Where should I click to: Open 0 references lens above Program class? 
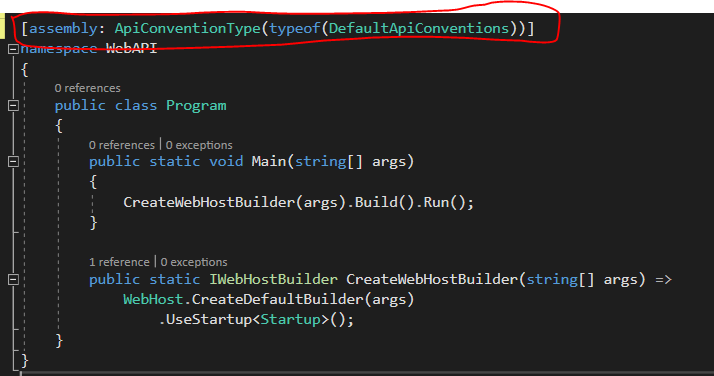87,88
